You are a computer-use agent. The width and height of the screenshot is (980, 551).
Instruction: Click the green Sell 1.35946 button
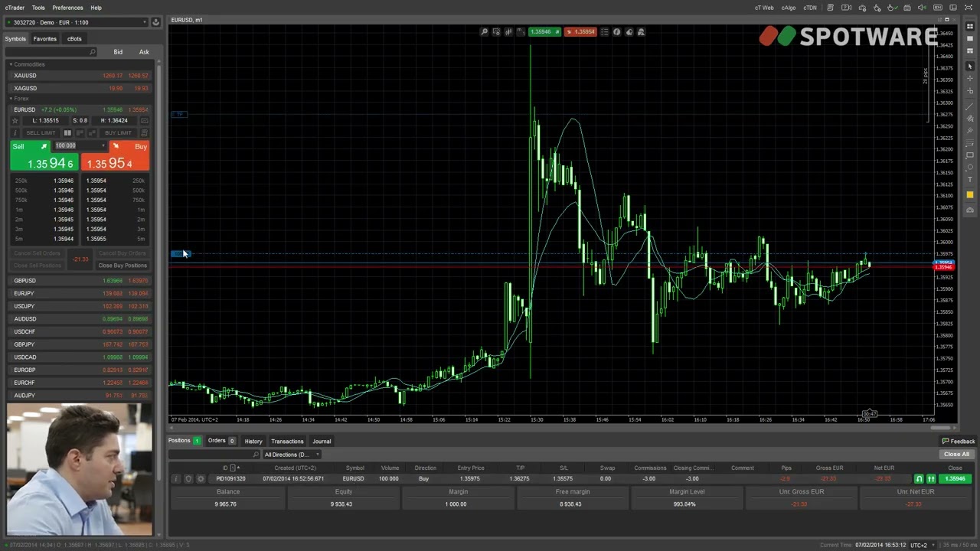pyautogui.click(x=44, y=156)
